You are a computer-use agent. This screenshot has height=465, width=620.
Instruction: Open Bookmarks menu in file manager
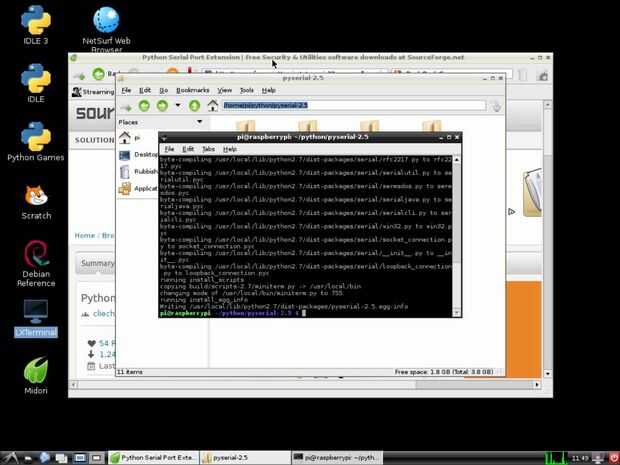point(193,91)
